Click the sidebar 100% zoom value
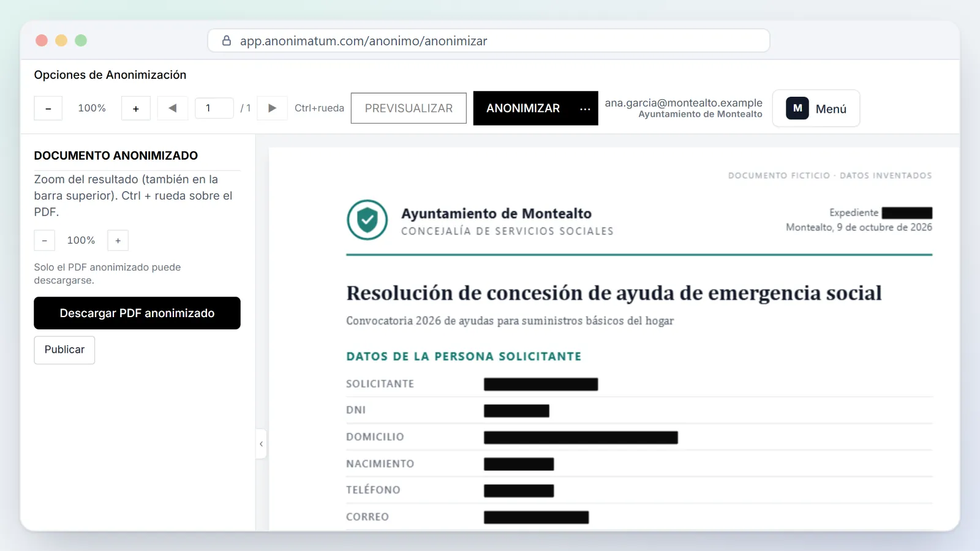 (81, 241)
